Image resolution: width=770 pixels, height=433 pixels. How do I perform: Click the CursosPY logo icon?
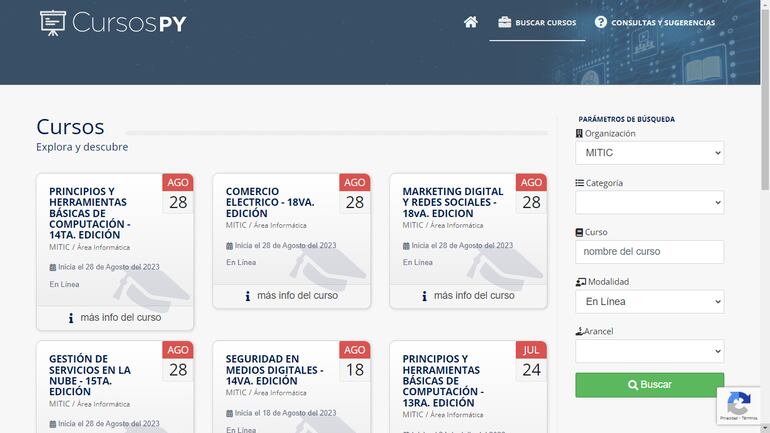pyautogui.click(x=52, y=22)
